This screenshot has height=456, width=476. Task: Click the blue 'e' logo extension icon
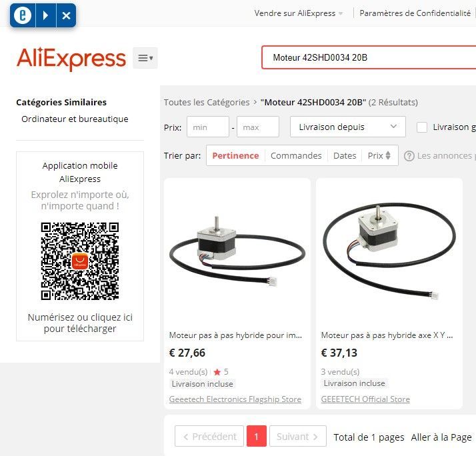(x=23, y=15)
